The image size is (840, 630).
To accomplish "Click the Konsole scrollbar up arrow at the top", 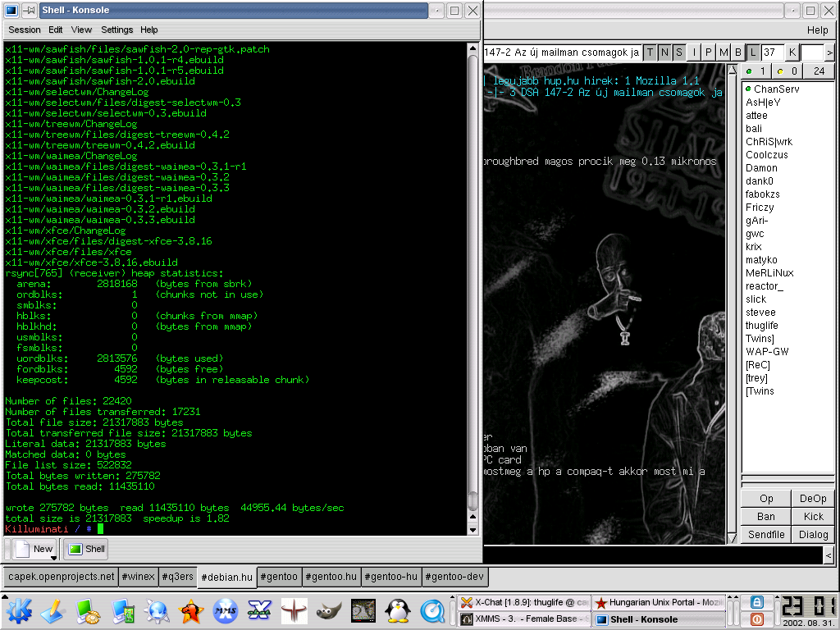I will 472,48.
